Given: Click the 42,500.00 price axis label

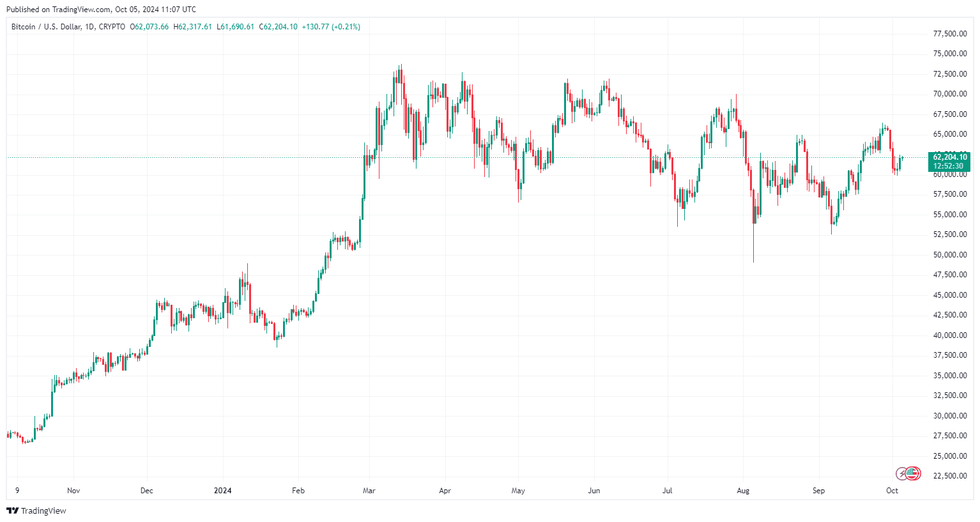Looking at the screenshot, I should [x=950, y=315].
